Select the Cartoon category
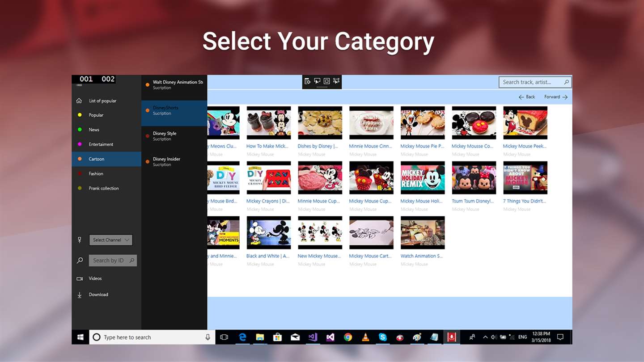This screenshot has height=362, width=644. [106, 159]
